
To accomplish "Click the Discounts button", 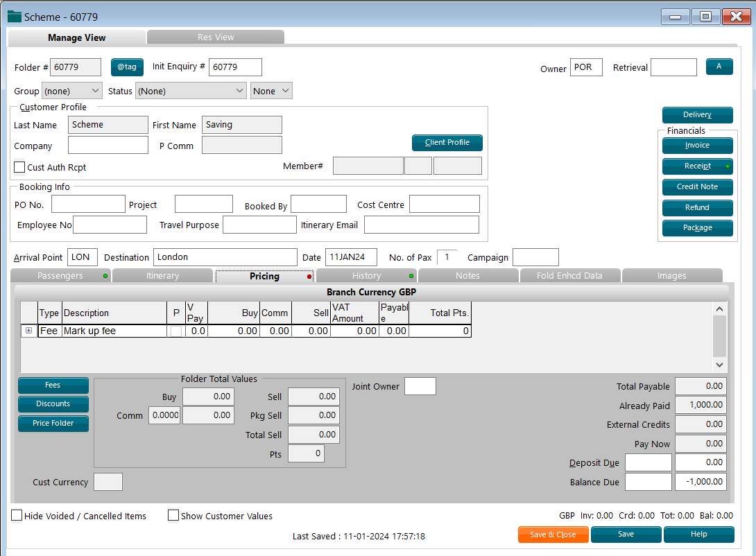I will (x=53, y=404).
